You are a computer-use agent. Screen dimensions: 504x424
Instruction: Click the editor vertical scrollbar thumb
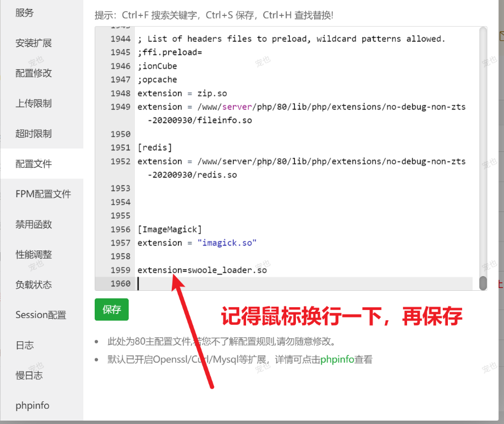483,283
